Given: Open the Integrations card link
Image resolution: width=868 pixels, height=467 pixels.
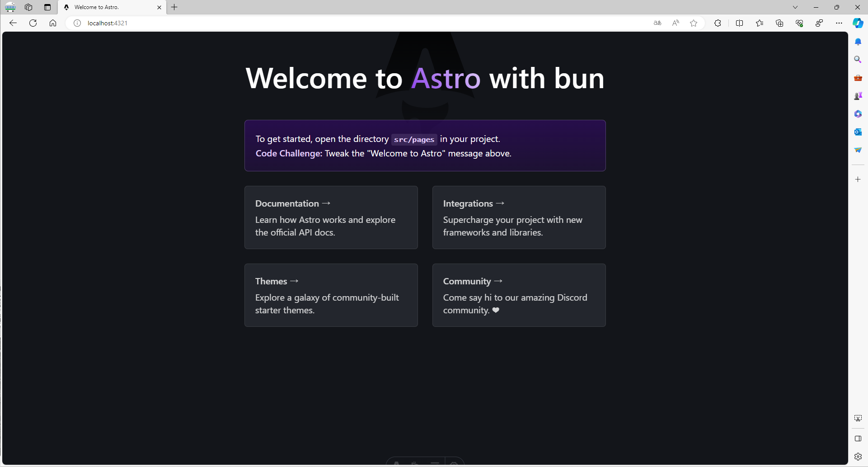Looking at the screenshot, I should 519,217.
